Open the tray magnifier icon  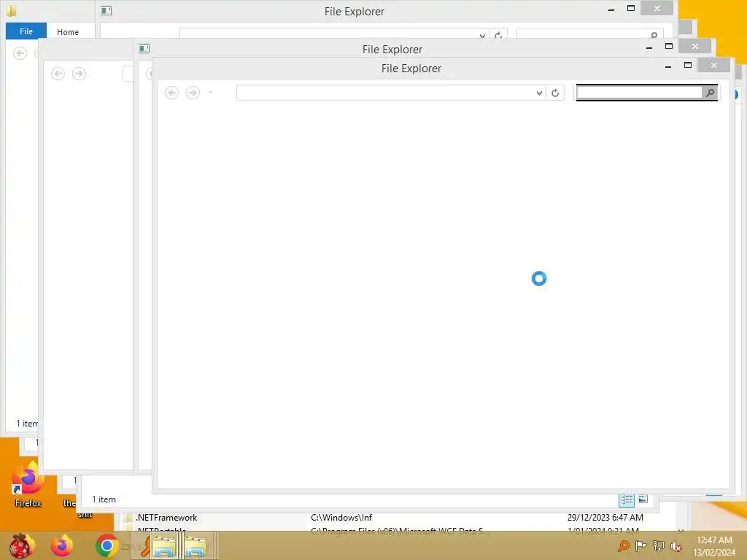[x=623, y=545]
